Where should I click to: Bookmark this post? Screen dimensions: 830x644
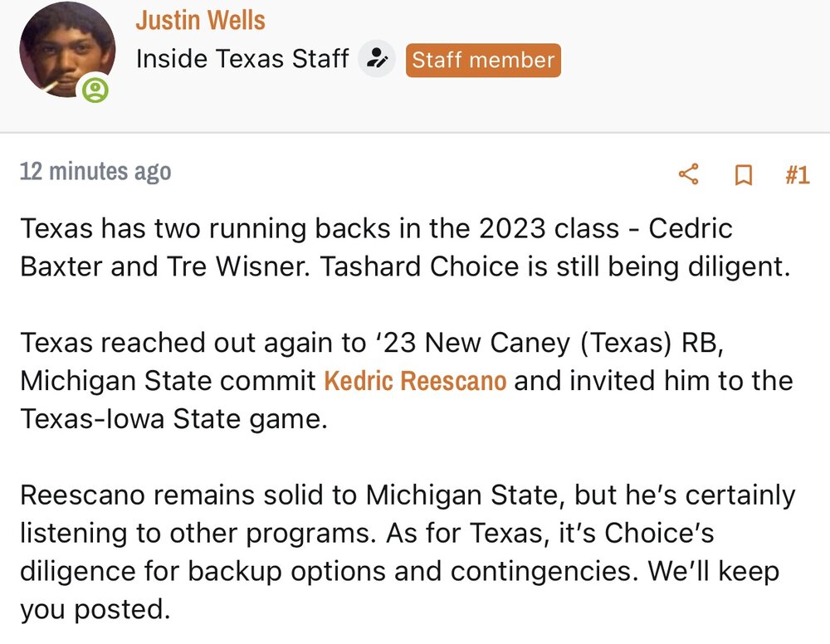(744, 175)
